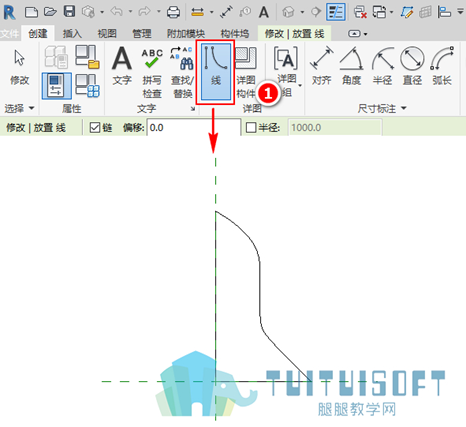
Task: Select the 角度 angular dimension tool
Action: coord(352,66)
